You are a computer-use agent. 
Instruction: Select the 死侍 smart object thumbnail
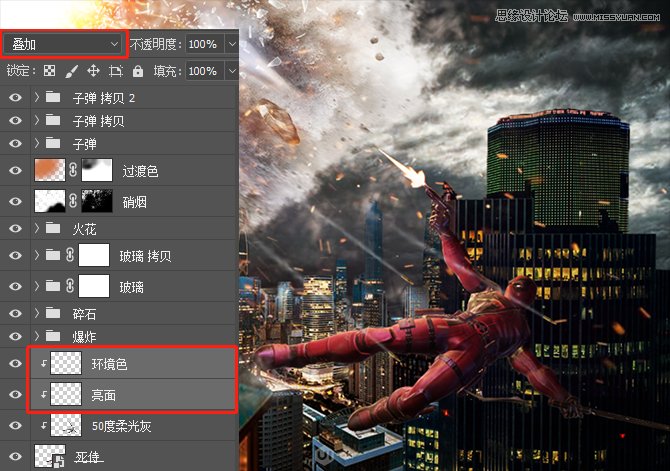pyautogui.click(x=50, y=456)
